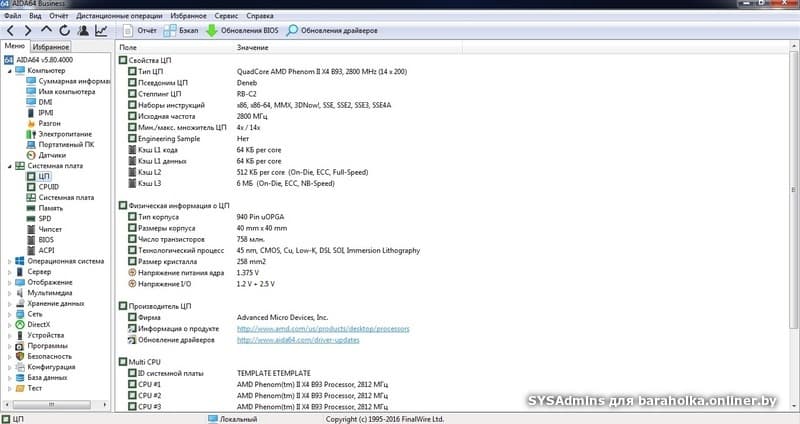The image size is (800, 424).
Task: Refresh the page using the refresh icon
Action: point(64,31)
